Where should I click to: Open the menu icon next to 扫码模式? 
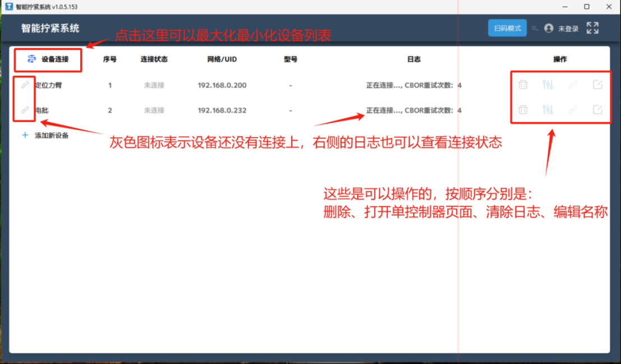(535, 28)
